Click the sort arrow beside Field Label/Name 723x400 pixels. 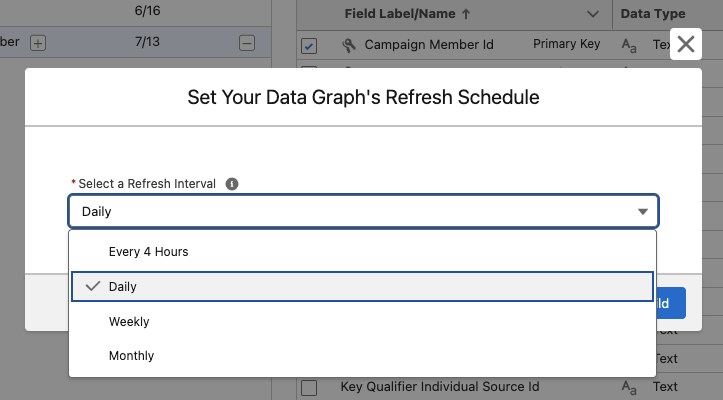pyautogui.click(x=466, y=14)
